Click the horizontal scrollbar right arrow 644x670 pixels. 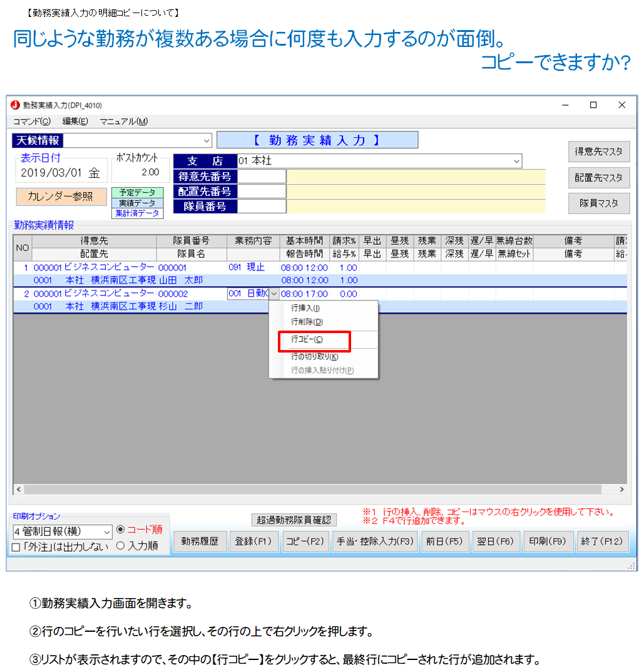point(621,490)
